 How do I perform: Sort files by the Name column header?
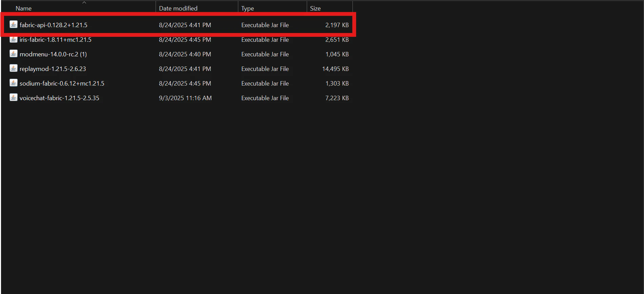23,8
